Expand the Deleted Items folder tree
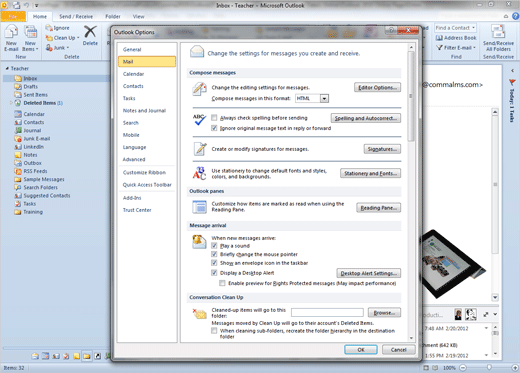The height and width of the screenshot is (373, 520). pyautogui.click(x=11, y=103)
